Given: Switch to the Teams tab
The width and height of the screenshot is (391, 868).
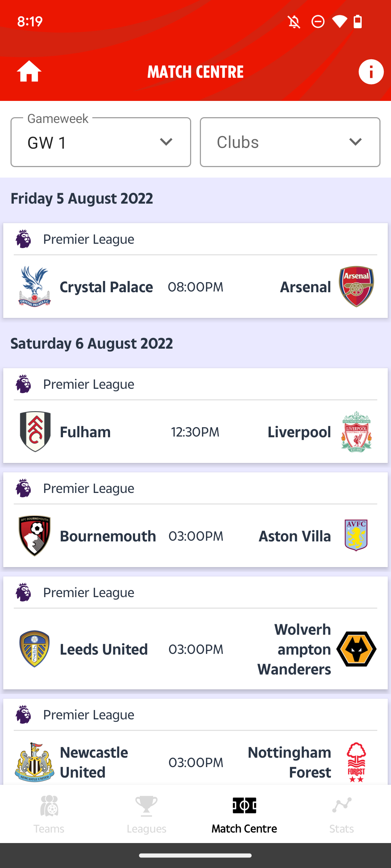Looking at the screenshot, I should pyautogui.click(x=49, y=814).
